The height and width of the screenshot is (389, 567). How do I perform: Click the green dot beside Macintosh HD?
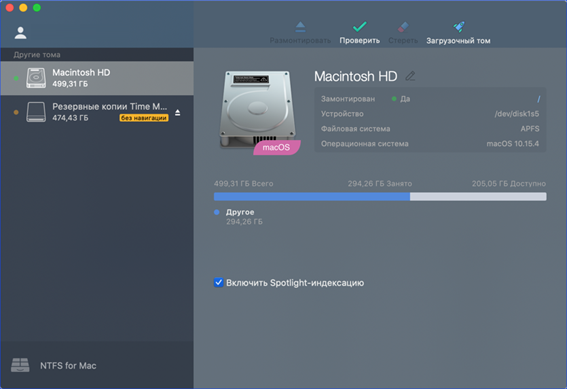pos(16,78)
